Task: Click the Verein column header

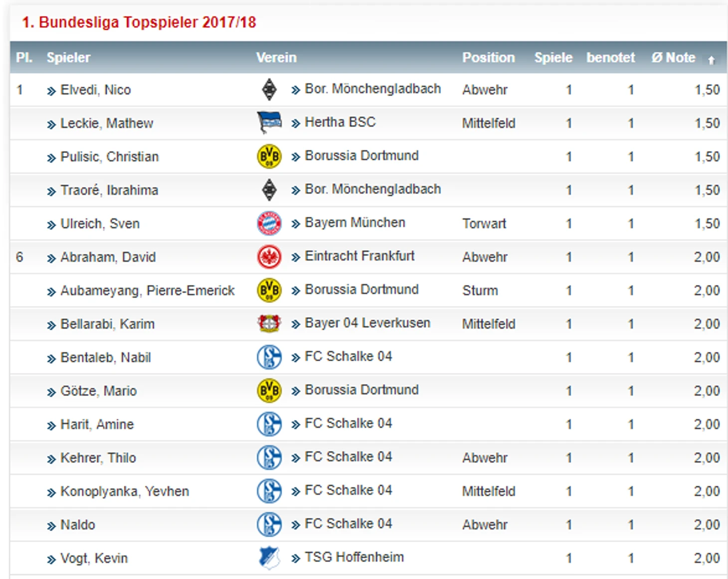Action: pyautogui.click(x=276, y=57)
